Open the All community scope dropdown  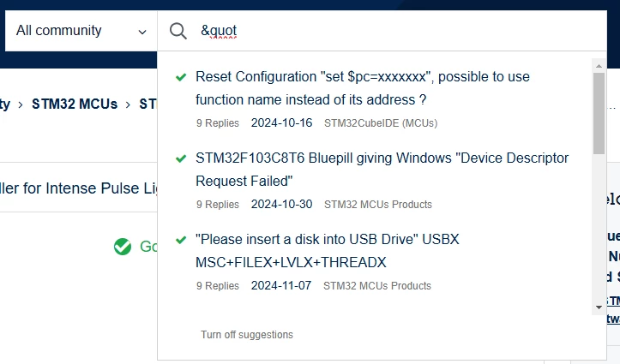click(81, 31)
